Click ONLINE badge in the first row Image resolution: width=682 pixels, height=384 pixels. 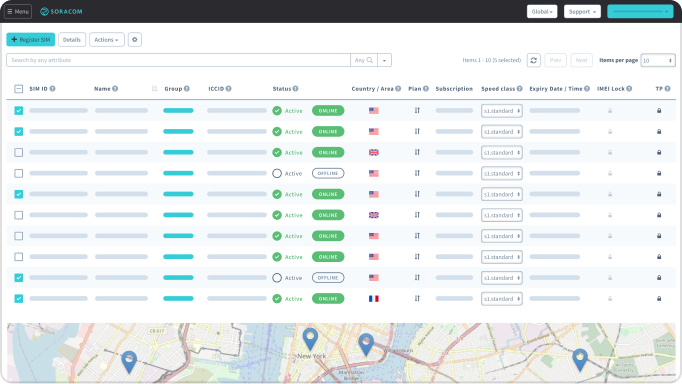(x=328, y=111)
